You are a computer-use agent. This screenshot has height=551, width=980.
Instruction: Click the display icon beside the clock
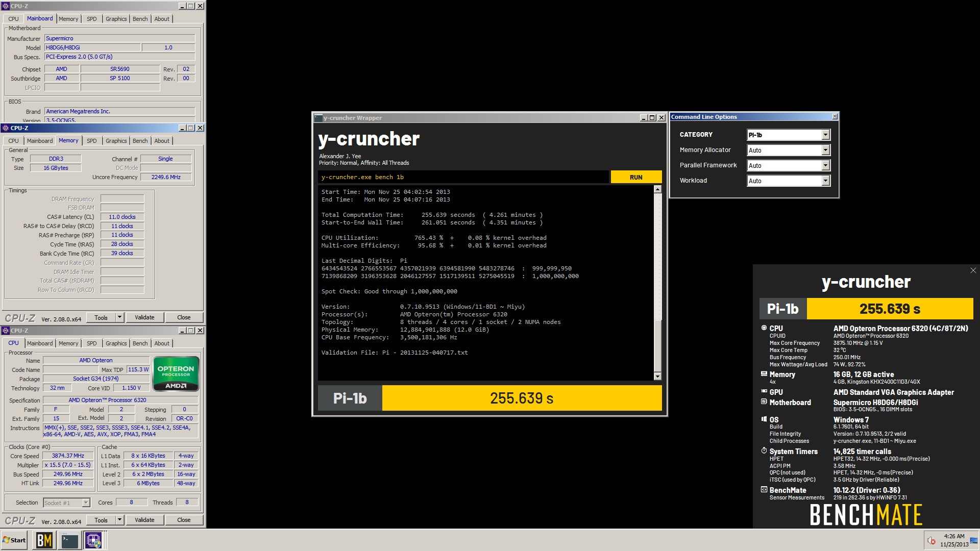(974, 540)
